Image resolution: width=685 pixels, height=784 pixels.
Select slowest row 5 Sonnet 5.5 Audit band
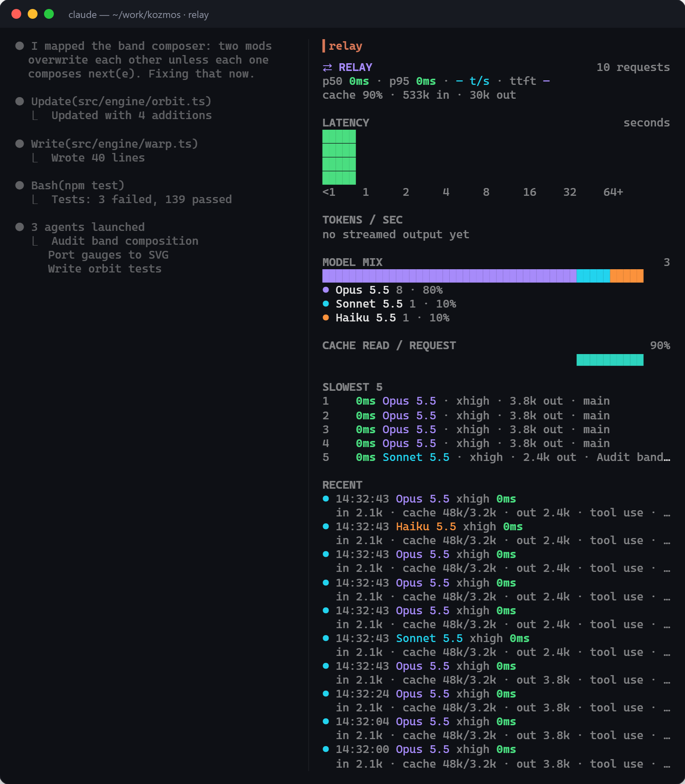(x=496, y=457)
